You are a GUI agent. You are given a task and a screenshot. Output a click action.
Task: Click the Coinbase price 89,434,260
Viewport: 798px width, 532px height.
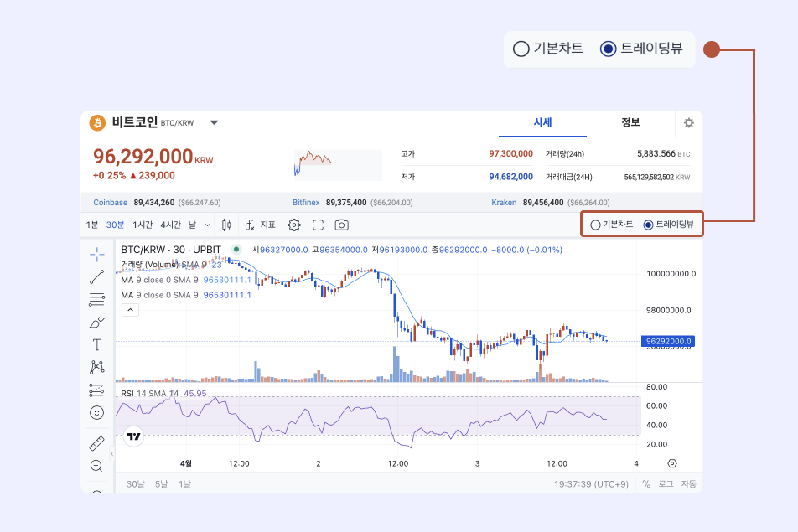point(154,203)
